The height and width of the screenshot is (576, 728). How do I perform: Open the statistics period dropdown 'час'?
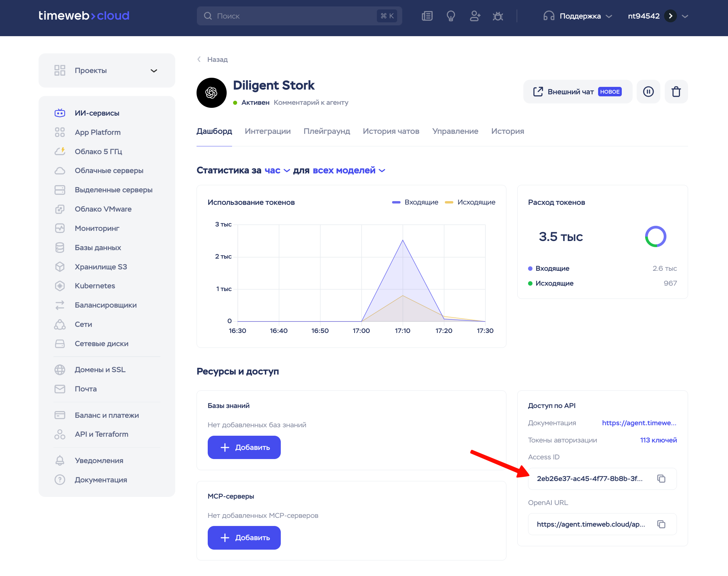[x=277, y=170]
